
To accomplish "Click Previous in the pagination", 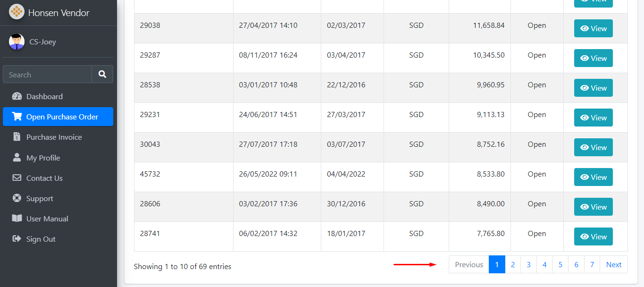I will coord(468,264).
